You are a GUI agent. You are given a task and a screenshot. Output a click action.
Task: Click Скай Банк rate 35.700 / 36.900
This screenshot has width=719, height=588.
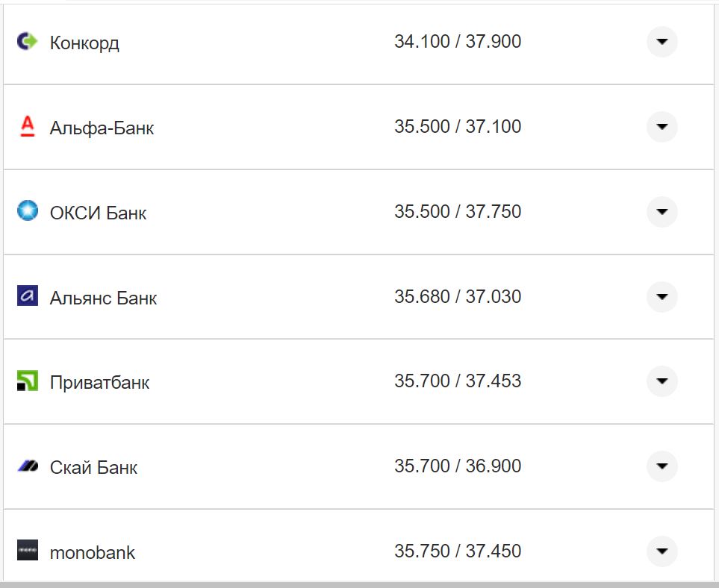click(x=457, y=466)
